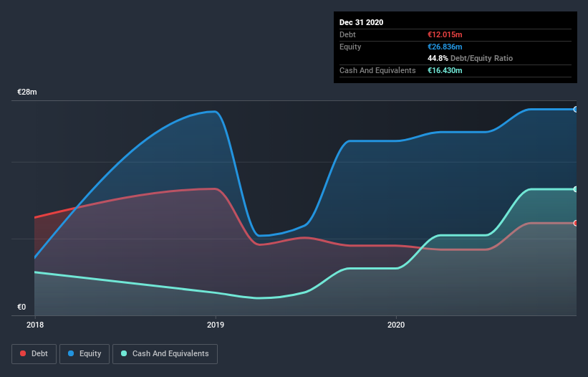Click the red Debt legend dot

click(x=23, y=353)
